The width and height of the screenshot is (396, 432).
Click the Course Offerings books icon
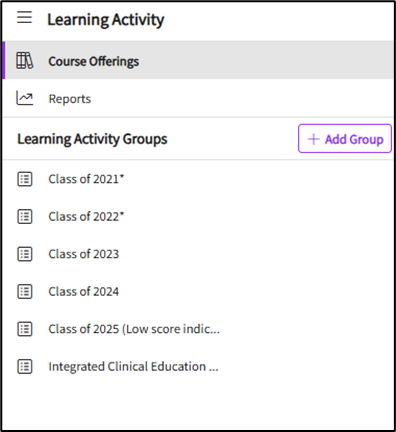coord(25,61)
